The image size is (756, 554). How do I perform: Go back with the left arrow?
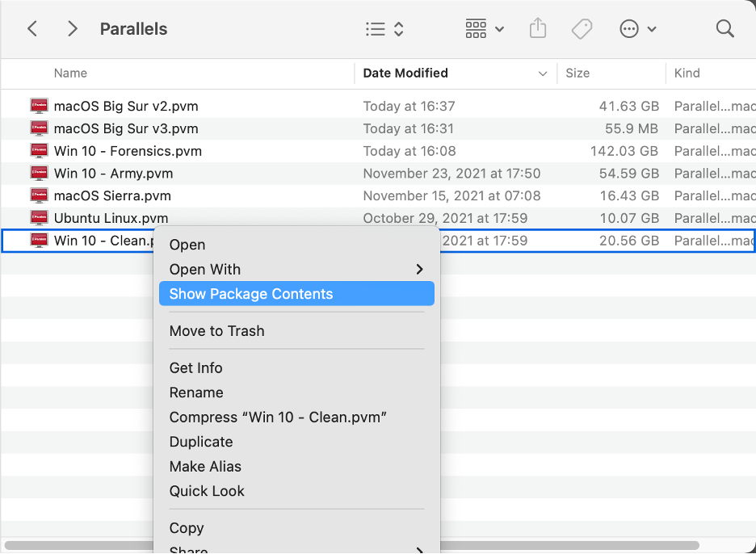pyautogui.click(x=32, y=29)
